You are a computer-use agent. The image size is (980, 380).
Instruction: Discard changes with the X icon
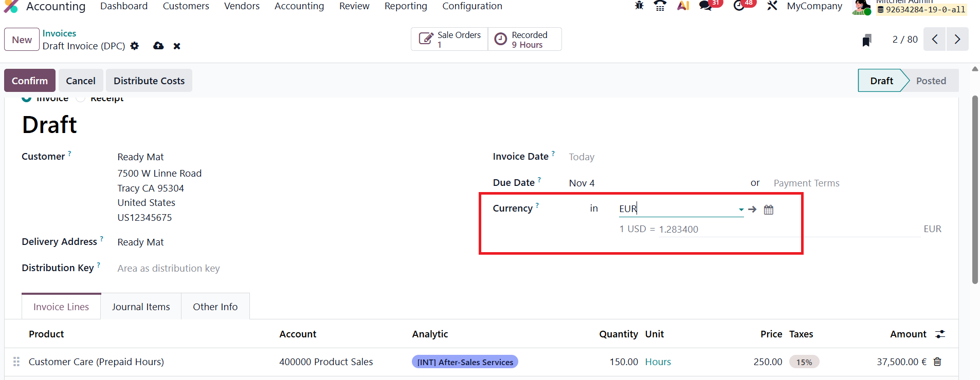point(177,46)
